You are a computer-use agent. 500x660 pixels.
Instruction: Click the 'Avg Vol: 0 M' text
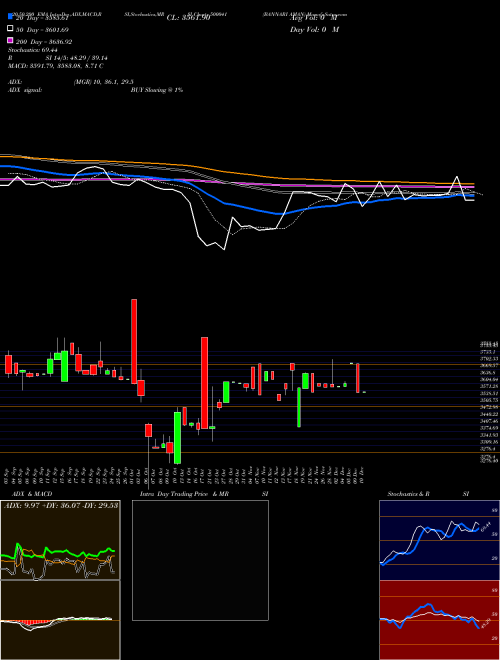314,18
